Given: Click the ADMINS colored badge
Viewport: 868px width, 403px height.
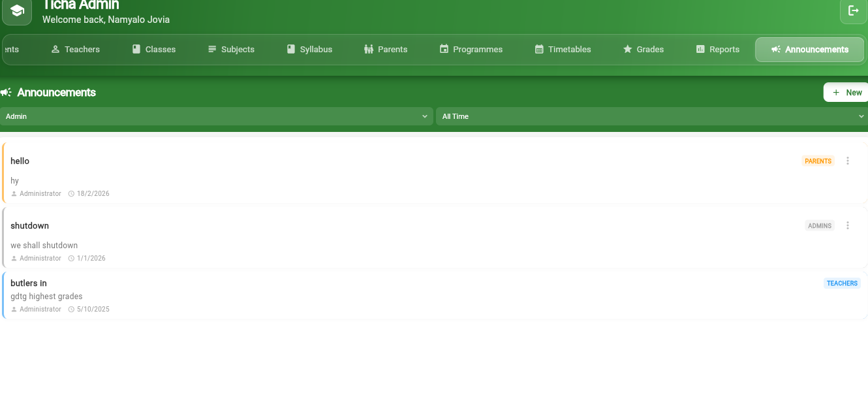Looking at the screenshot, I should (820, 225).
